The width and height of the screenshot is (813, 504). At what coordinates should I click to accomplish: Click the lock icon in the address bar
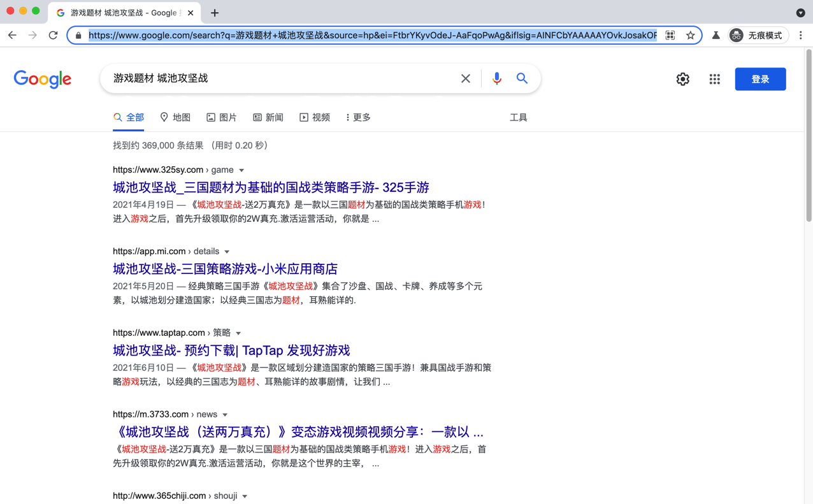click(x=78, y=36)
